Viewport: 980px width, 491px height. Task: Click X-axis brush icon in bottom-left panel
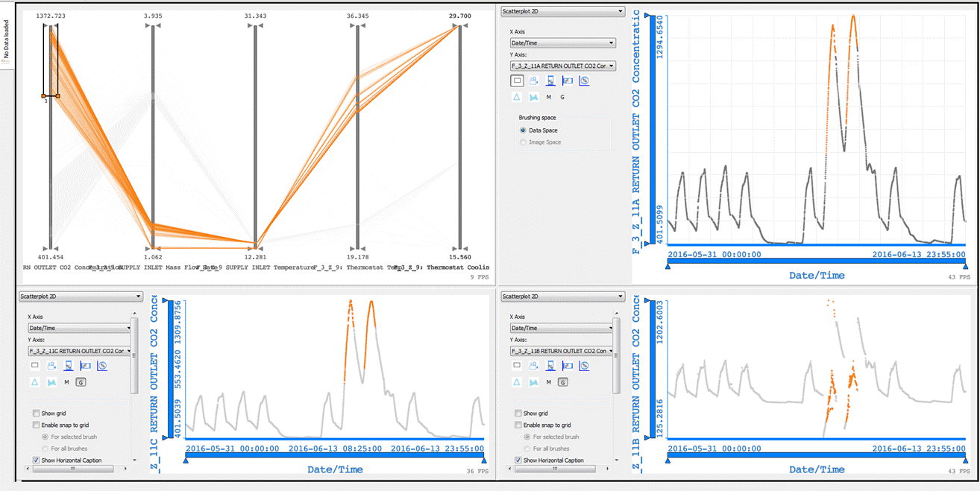tap(69, 366)
